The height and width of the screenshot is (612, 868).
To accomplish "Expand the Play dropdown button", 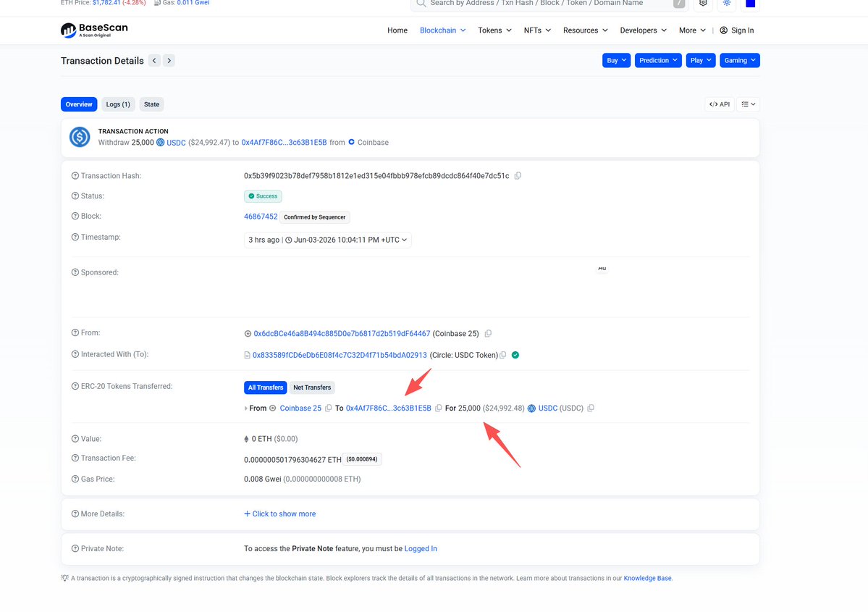I will pos(701,60).
